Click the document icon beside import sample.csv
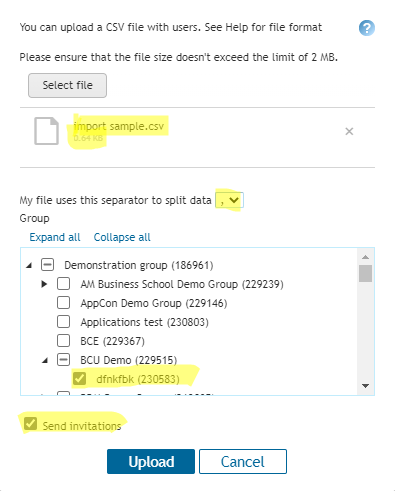 [46, 131]
